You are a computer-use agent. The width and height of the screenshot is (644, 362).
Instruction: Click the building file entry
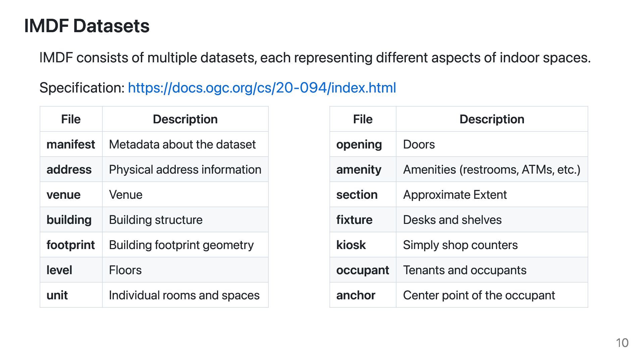coord(69,220)
